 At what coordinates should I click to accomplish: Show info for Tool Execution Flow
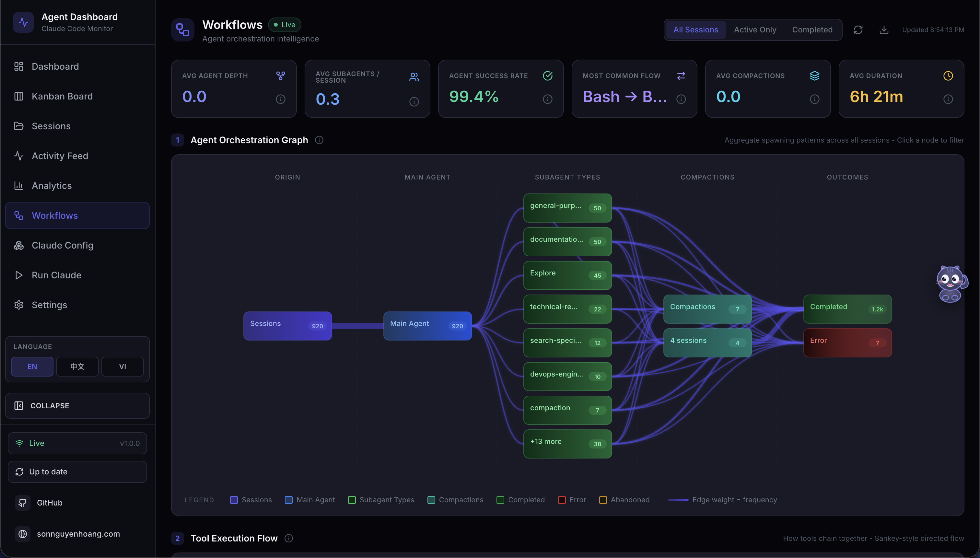289,539
